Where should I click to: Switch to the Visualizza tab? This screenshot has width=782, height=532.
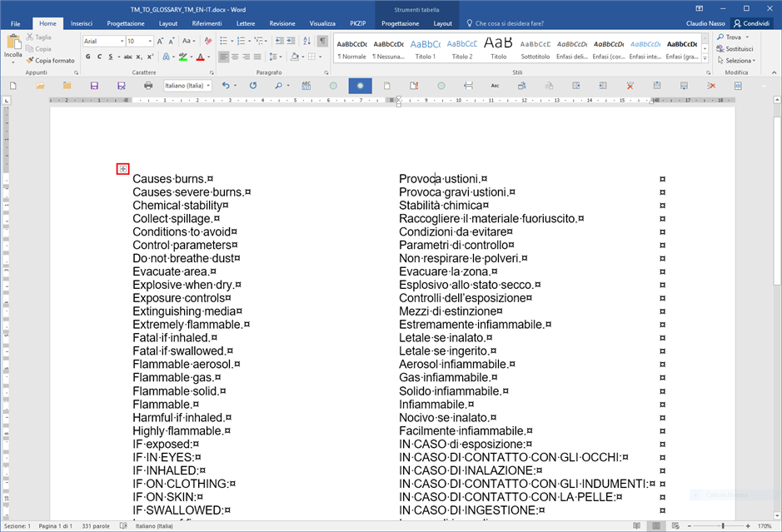click(322, 23)
